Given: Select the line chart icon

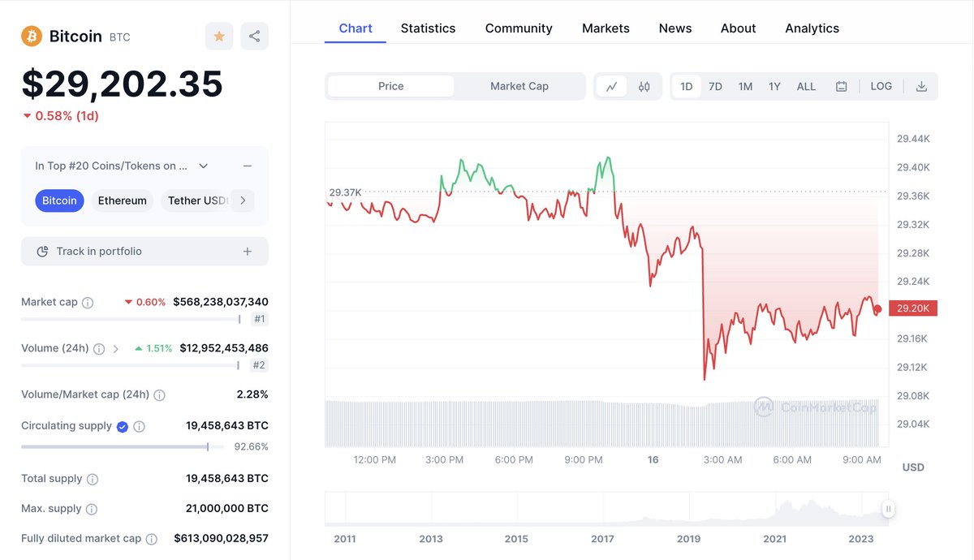Looking at the screenshot, I should (x=611, y=86).
